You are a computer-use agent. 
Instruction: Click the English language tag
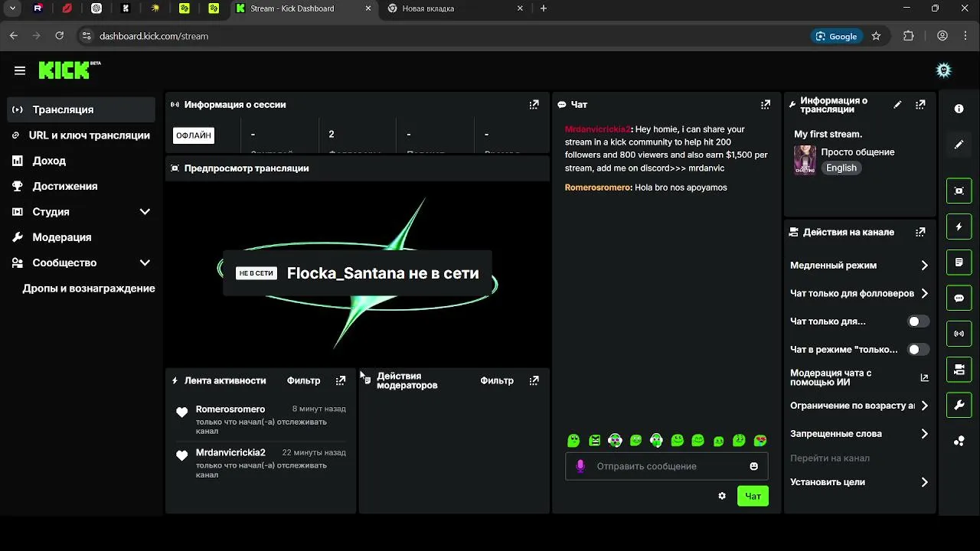pos(841,168)
